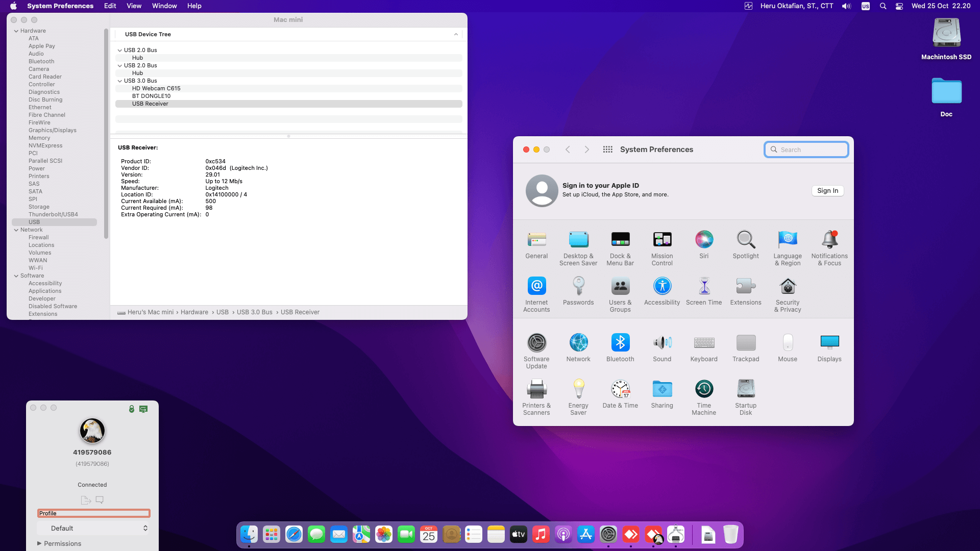Click the file transfer icon under Connected

pyautogui.click(x=85, y=500)
